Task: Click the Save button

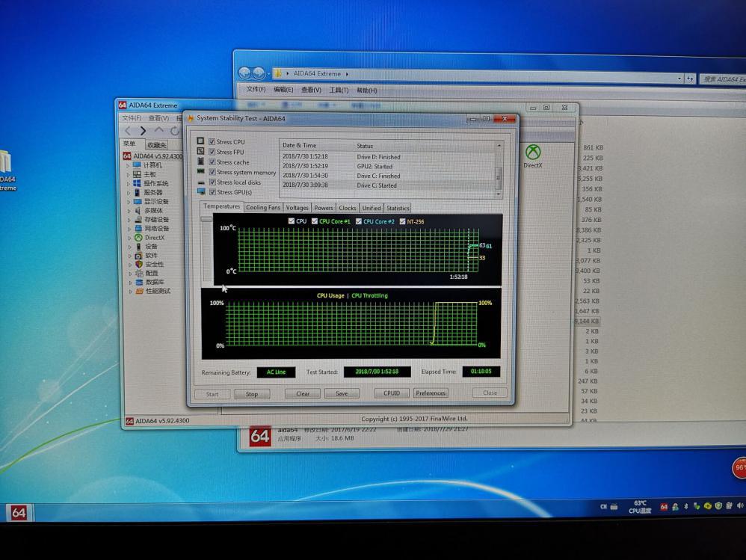Action: tap(342, 393)
